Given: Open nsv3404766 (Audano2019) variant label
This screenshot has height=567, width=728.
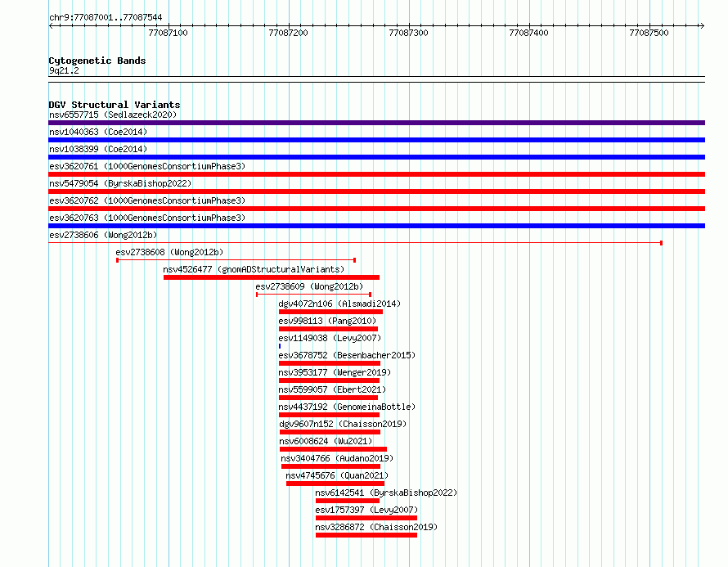Looking at the screenshot, I should point(337,458).
